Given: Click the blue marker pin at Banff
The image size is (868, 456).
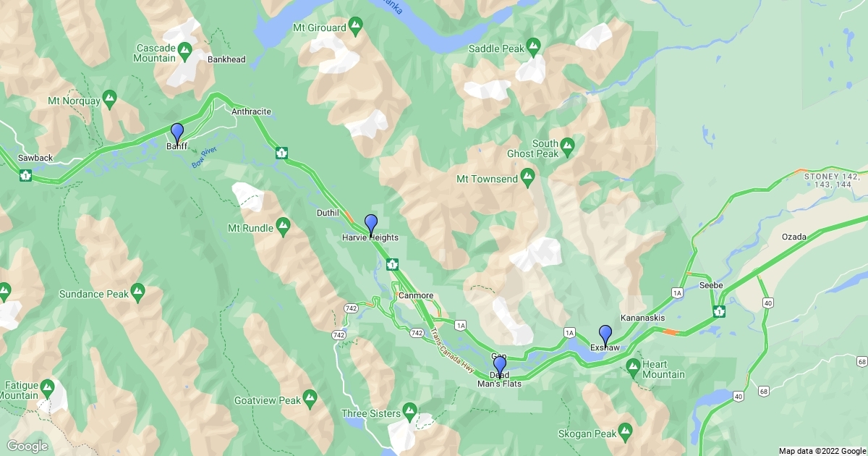Looking at the screenshot, I should 176,134.
